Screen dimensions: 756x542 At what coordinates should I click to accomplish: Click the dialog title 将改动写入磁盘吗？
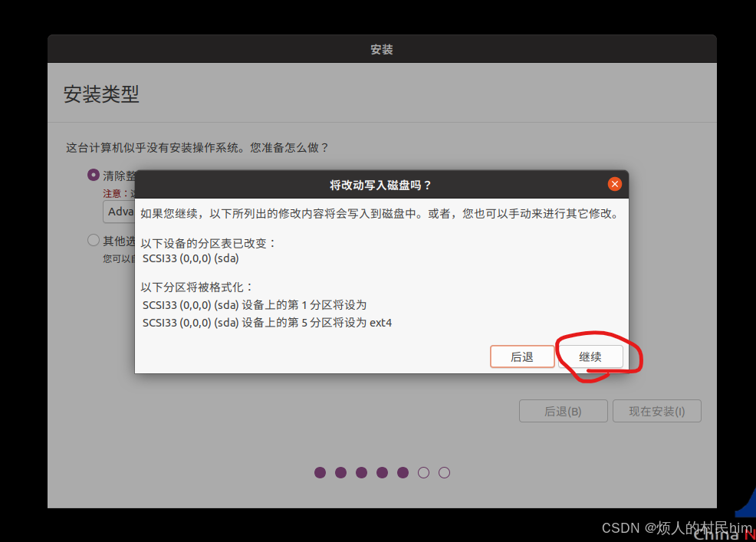point(380,185)
